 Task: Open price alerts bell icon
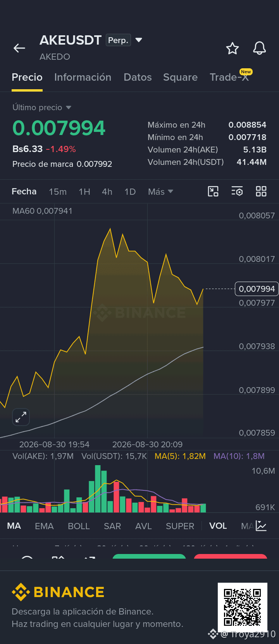click(260, 48)
